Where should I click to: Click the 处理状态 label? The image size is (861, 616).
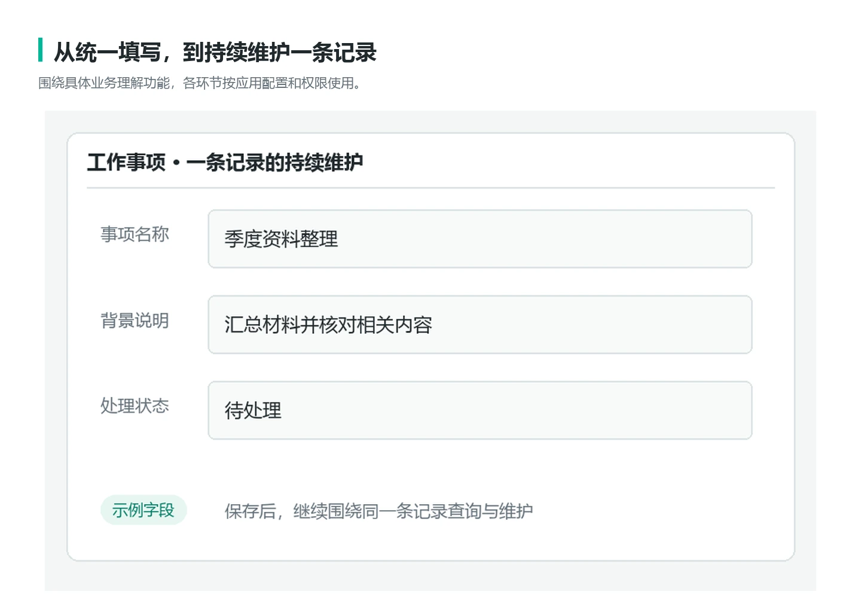[135, 406]
